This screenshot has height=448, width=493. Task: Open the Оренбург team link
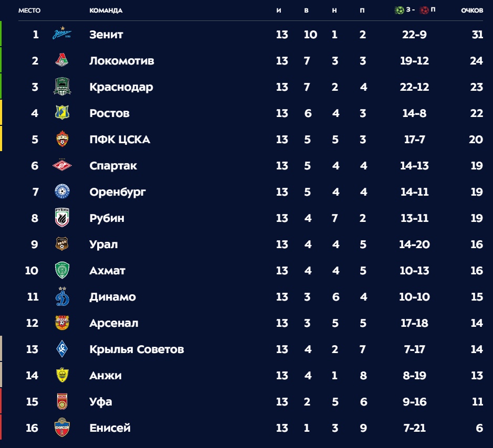coord(118,192)
